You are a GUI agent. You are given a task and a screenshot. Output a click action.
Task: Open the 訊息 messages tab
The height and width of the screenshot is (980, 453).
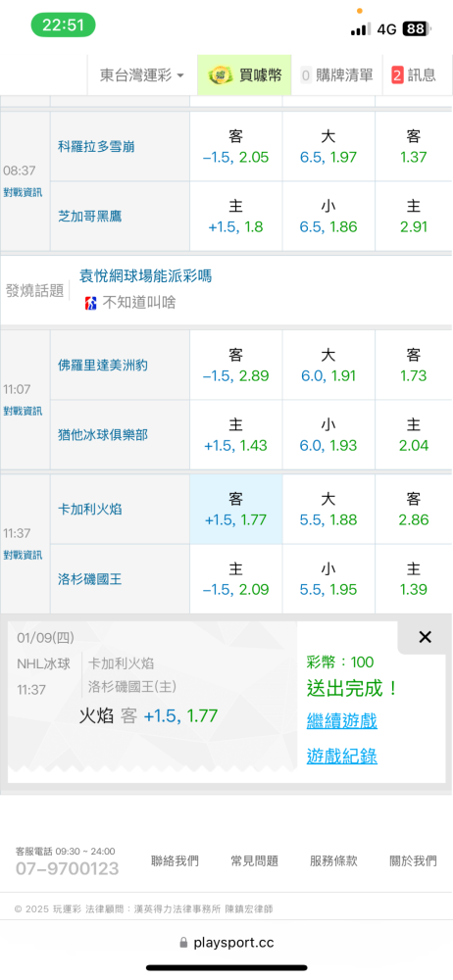[414, 75]
